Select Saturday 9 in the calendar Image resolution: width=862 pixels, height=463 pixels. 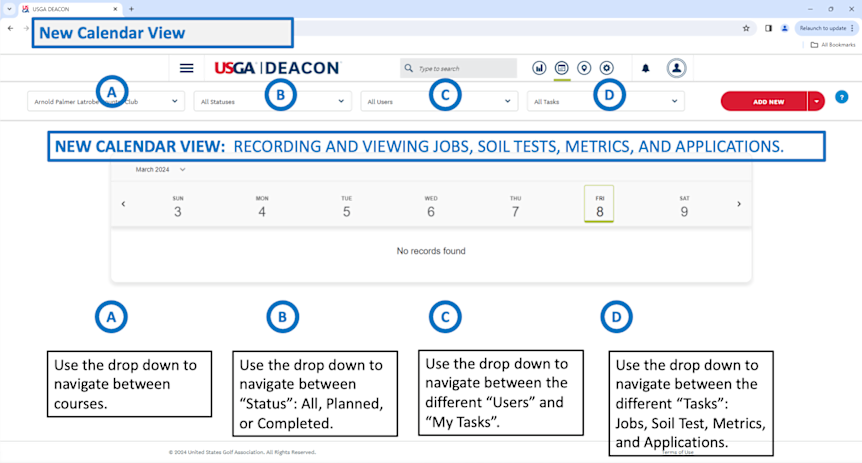coord(684,207)
